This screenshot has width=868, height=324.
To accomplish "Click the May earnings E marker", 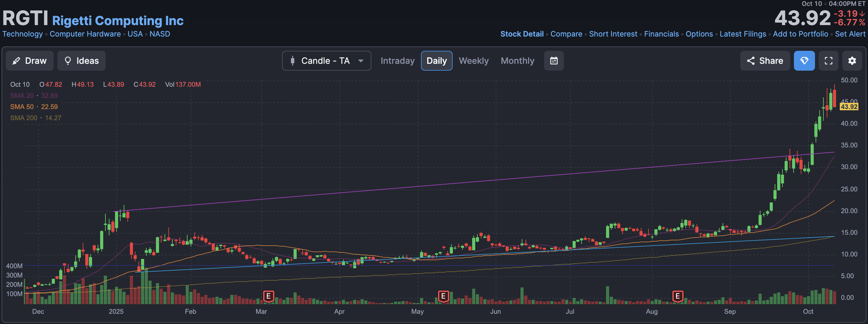I will click(x=443, y=296).
